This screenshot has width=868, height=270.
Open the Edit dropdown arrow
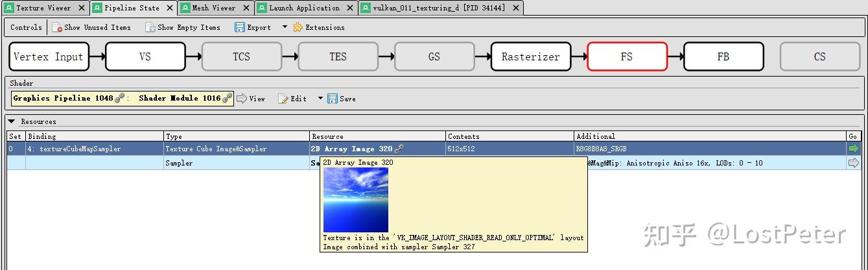320,99
